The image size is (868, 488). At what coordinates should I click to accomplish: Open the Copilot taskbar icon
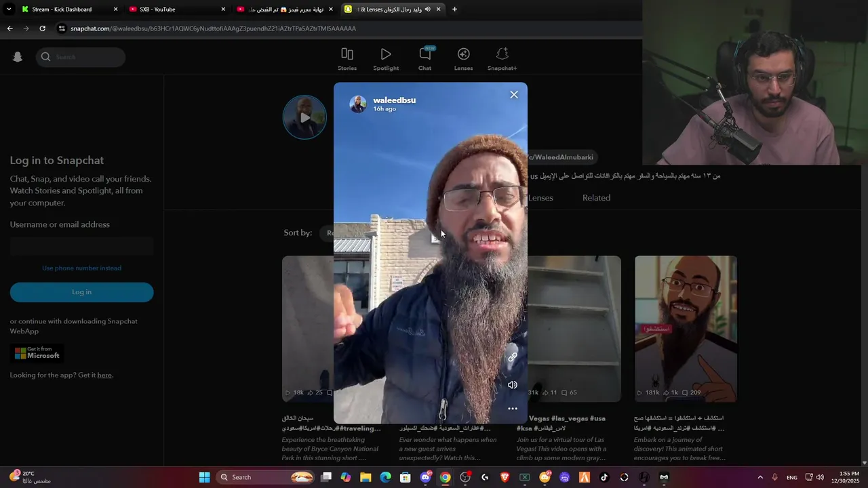(346, 477)
